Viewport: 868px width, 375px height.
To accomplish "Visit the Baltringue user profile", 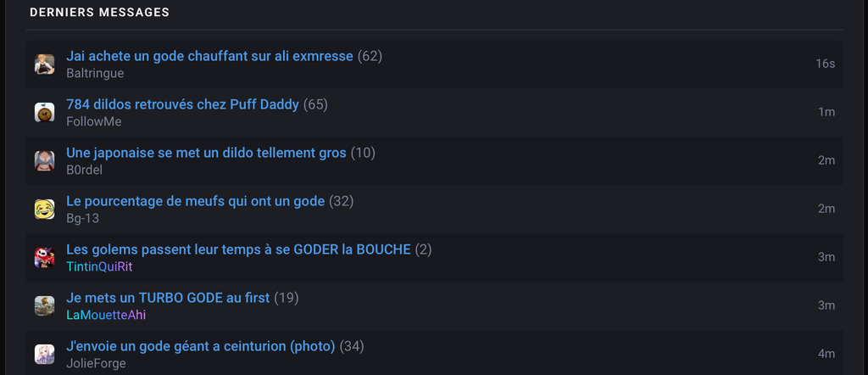I will pyautogui.click(x=95, y=73).
